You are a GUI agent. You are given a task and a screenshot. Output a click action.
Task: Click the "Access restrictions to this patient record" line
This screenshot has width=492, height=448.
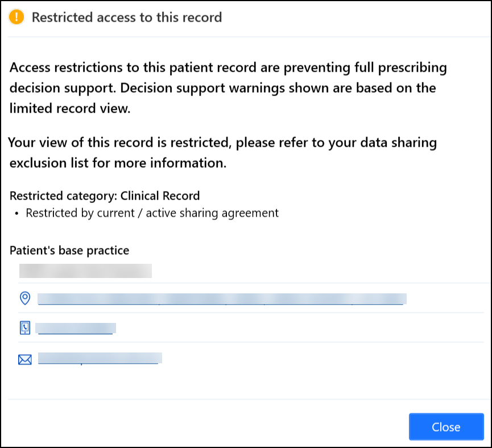pos(228,68)
